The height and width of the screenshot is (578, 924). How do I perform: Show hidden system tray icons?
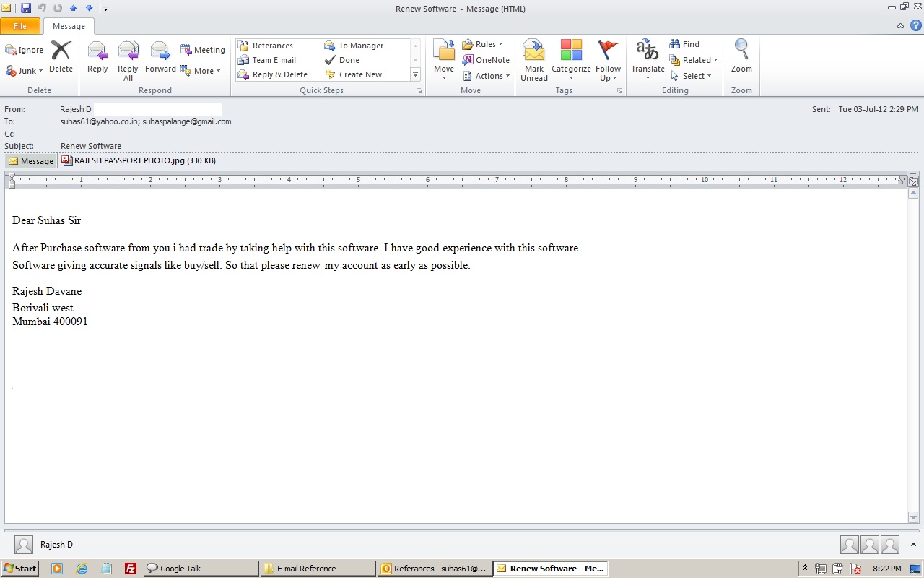805,569
